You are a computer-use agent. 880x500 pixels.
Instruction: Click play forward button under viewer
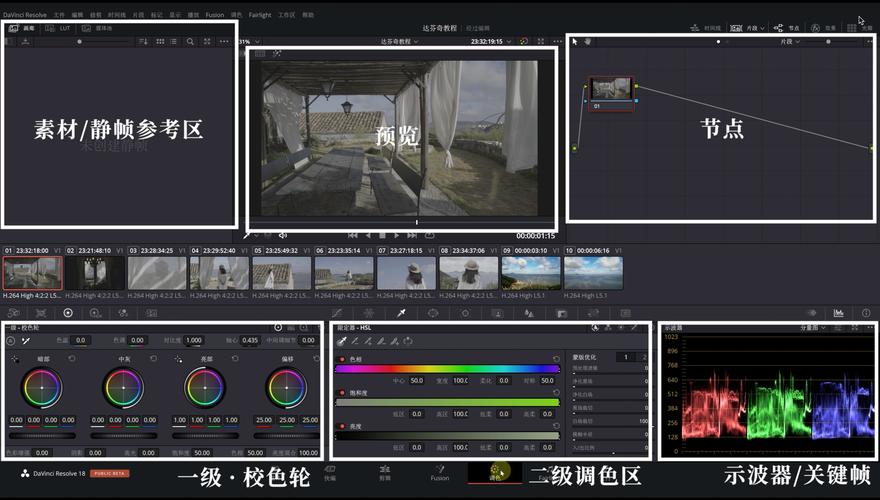(x=397, y=236)
